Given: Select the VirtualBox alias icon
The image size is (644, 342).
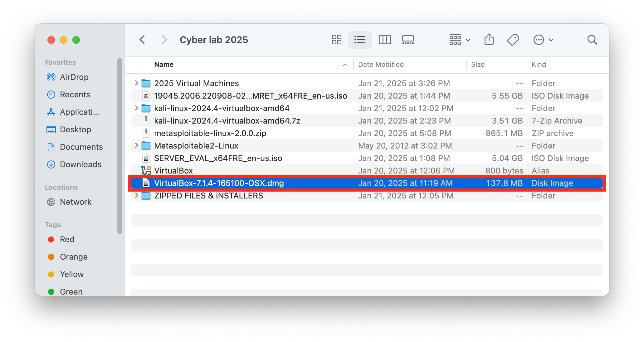Looking at the screenshot, I should point(146,171).
